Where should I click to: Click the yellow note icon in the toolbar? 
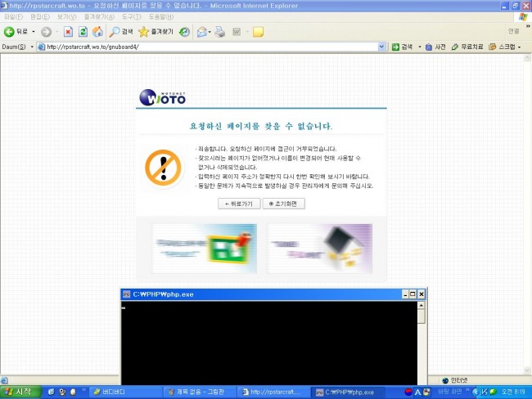coord(258,32)
